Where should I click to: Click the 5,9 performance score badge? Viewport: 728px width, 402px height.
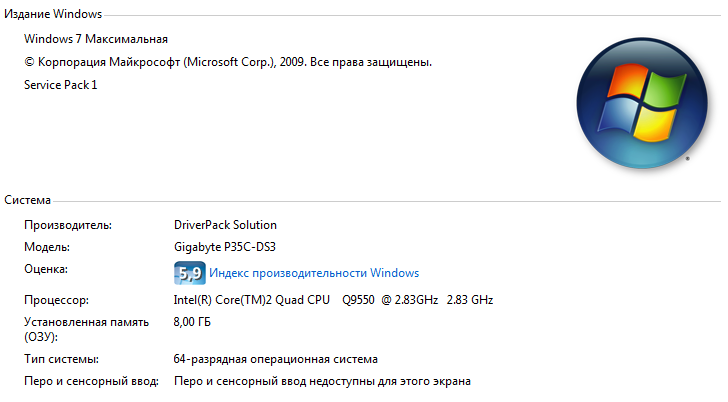(189, 273)
